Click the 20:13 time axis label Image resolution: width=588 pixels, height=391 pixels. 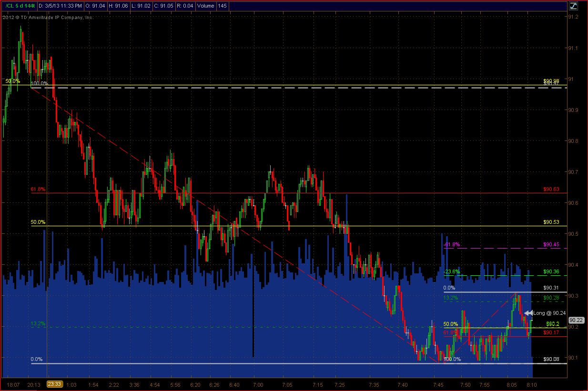click(x=33, y=384)
